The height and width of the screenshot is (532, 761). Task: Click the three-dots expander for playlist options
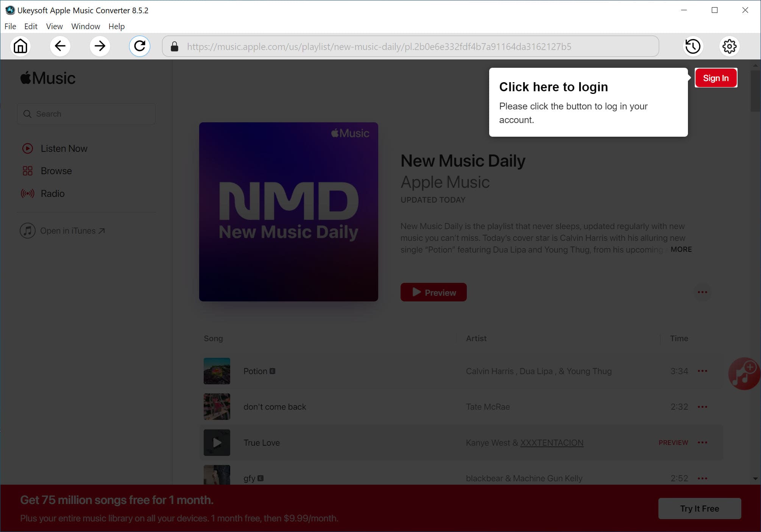(703, 292)
